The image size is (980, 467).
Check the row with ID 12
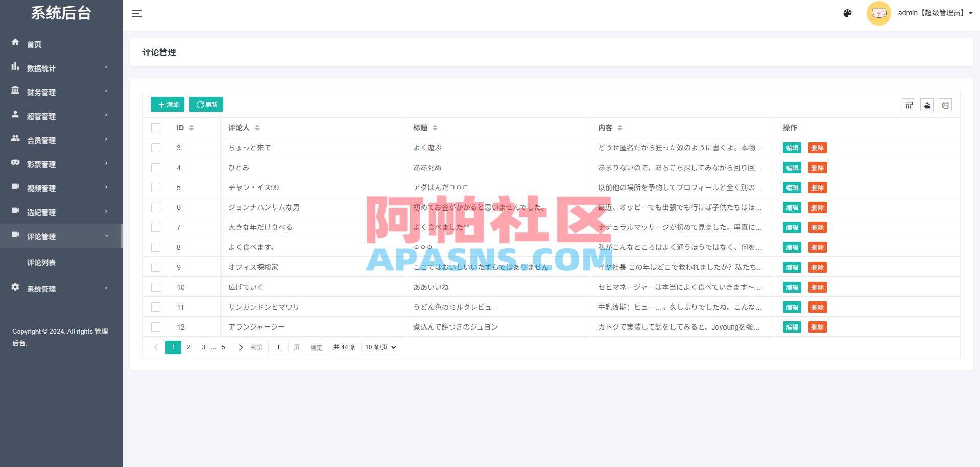[156, 327]
